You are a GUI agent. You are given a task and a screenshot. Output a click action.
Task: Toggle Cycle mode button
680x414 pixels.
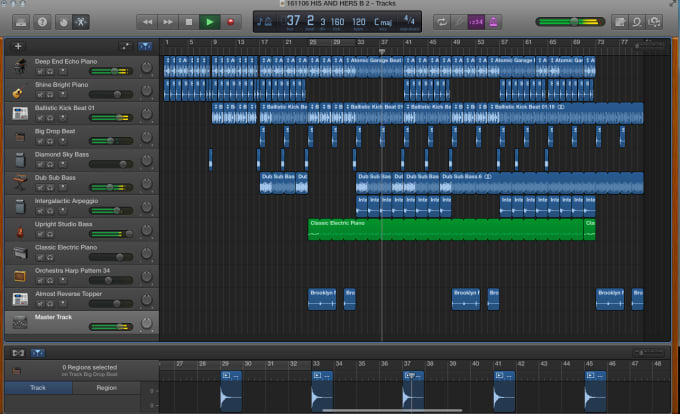point(441,22)
